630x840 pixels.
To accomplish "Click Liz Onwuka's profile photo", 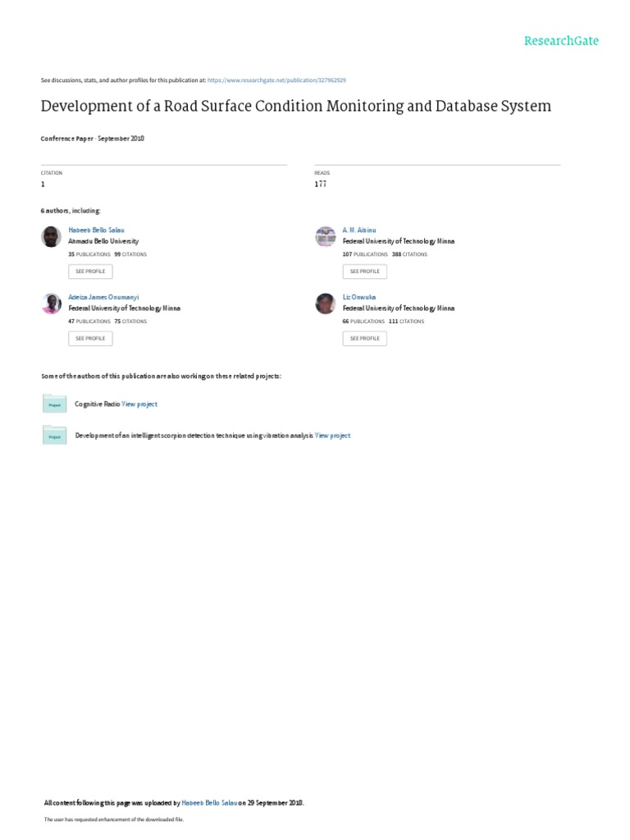I will coord(325,304).
